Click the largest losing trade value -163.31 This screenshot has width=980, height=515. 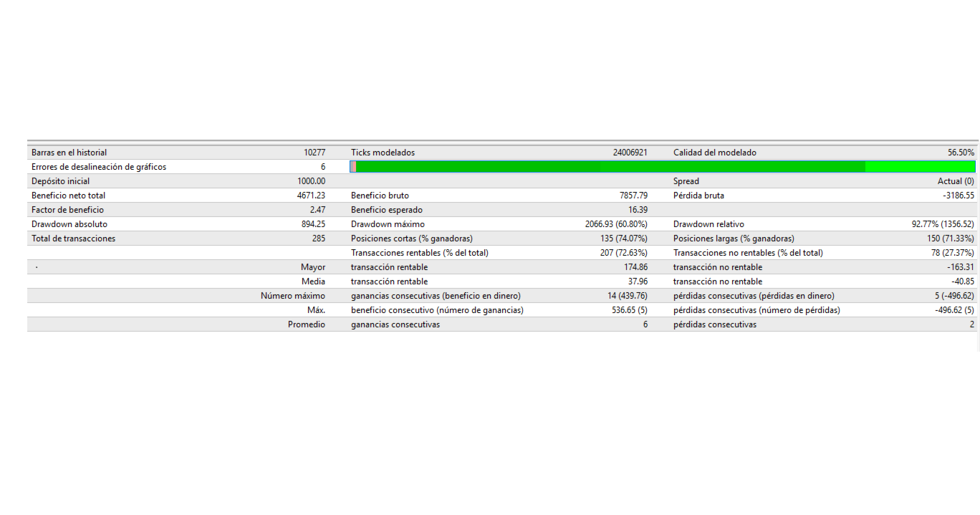pos(961,267)
